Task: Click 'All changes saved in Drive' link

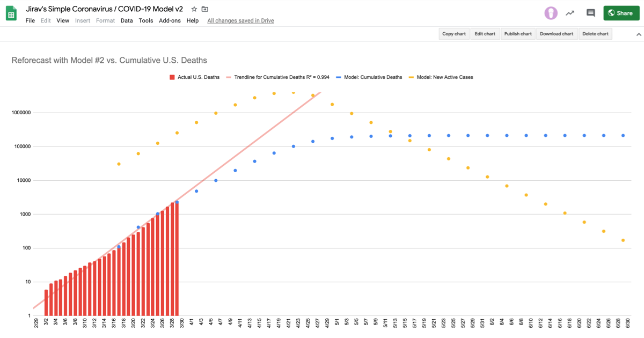Action: tap(240, 20)
